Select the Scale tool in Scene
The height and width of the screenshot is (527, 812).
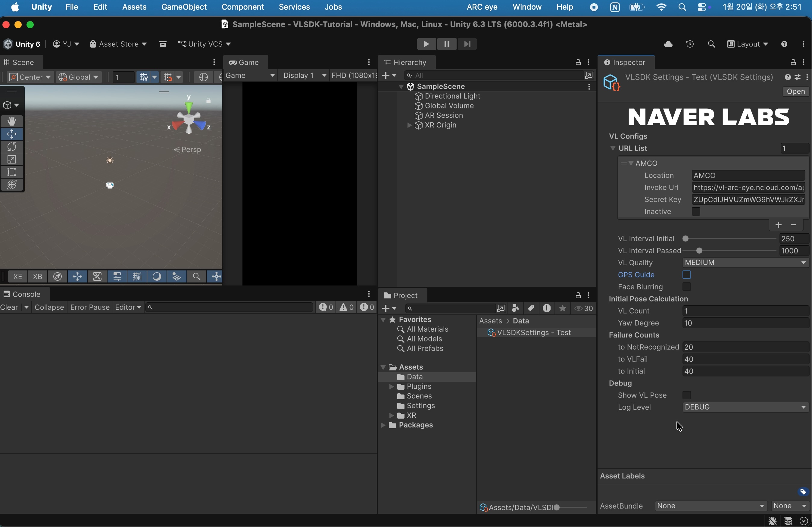(12, 159)
